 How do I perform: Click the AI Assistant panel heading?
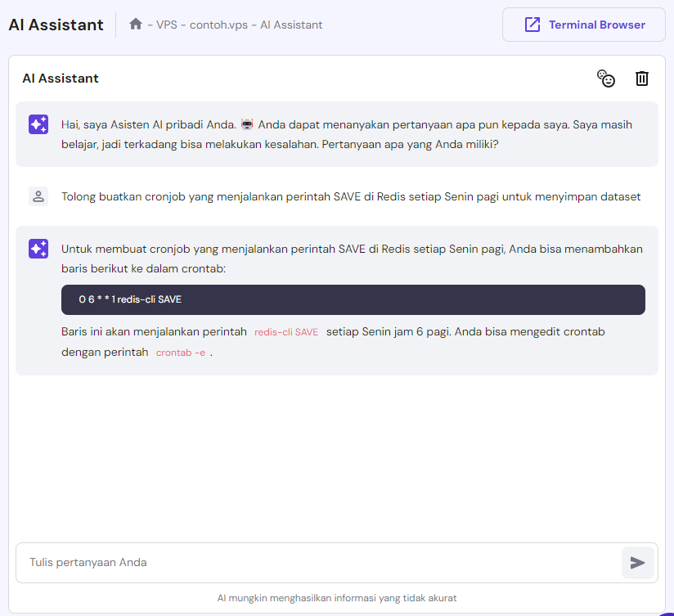pyautogui.click(x=60, y=79)
